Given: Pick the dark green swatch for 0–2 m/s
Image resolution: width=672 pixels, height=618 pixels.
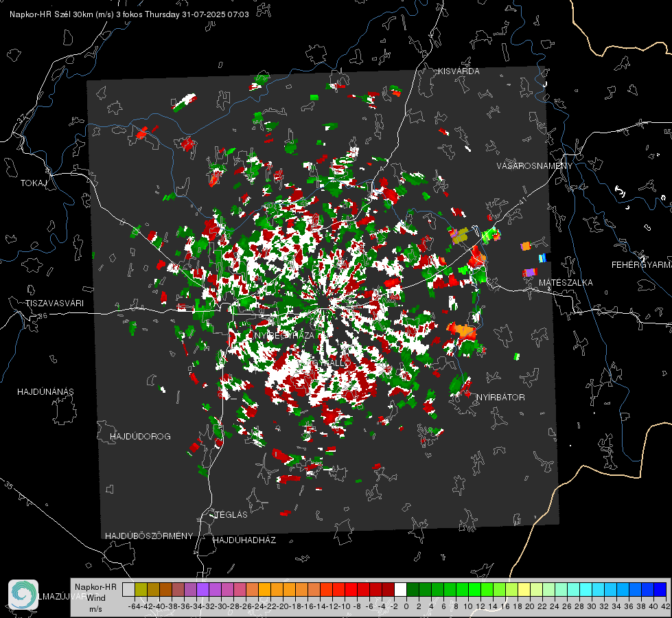Looking at the screenshot, I should (413, 590).
